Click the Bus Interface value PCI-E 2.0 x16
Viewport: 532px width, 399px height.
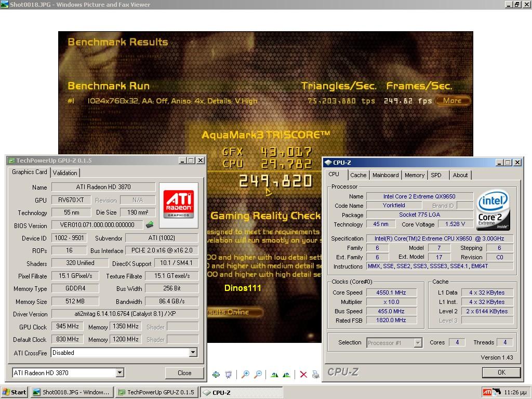162,250
